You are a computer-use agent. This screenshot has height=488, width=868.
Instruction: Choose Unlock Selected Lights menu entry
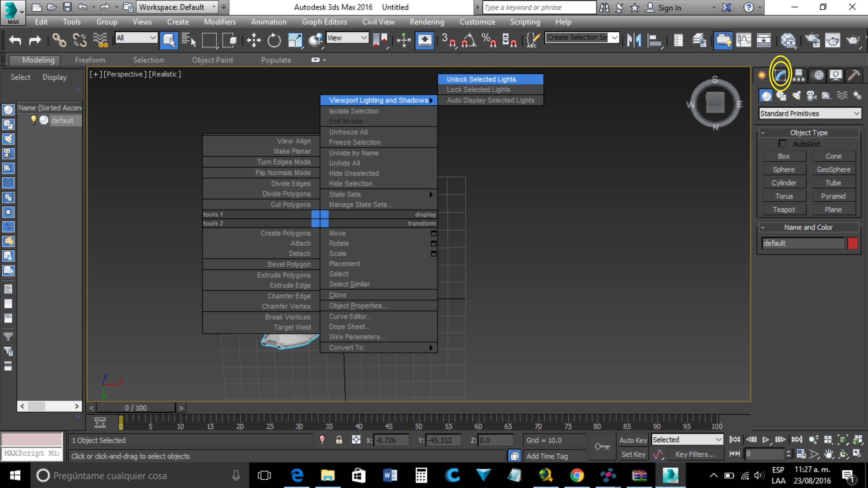[x=481, y=79]
